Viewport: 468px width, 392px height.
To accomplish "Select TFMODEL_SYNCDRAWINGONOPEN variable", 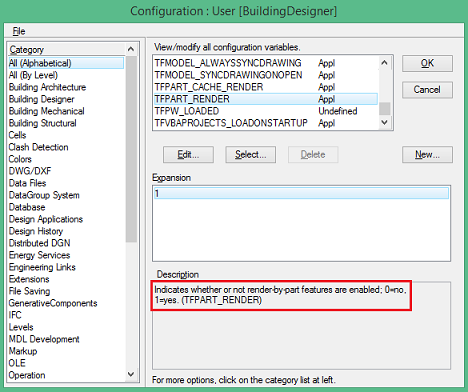I will click(x=266, y=75).
